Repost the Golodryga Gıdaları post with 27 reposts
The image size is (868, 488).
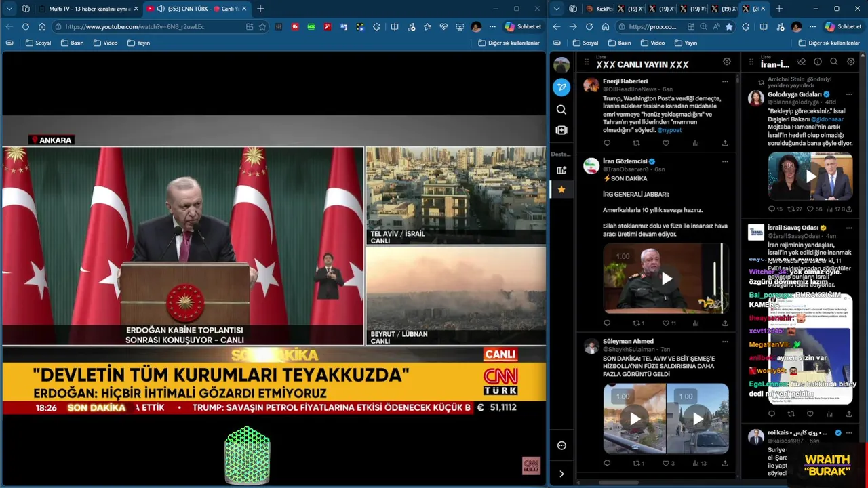click(x=795, y=209)
